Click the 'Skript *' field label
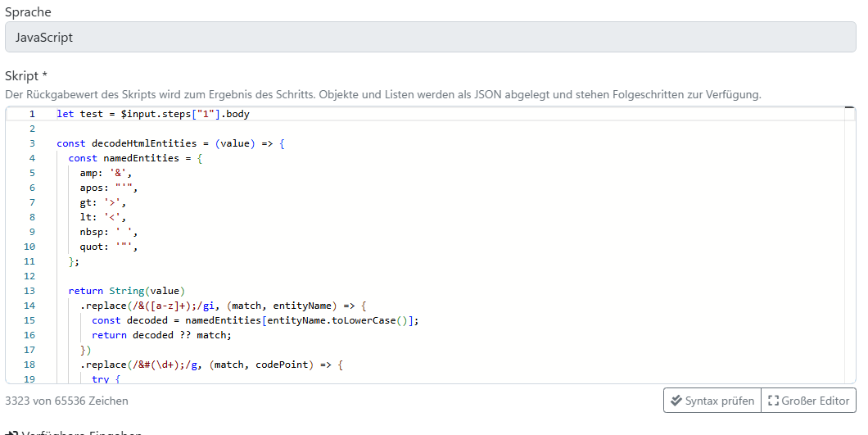868x435 pixels. [x=26, y=76]
